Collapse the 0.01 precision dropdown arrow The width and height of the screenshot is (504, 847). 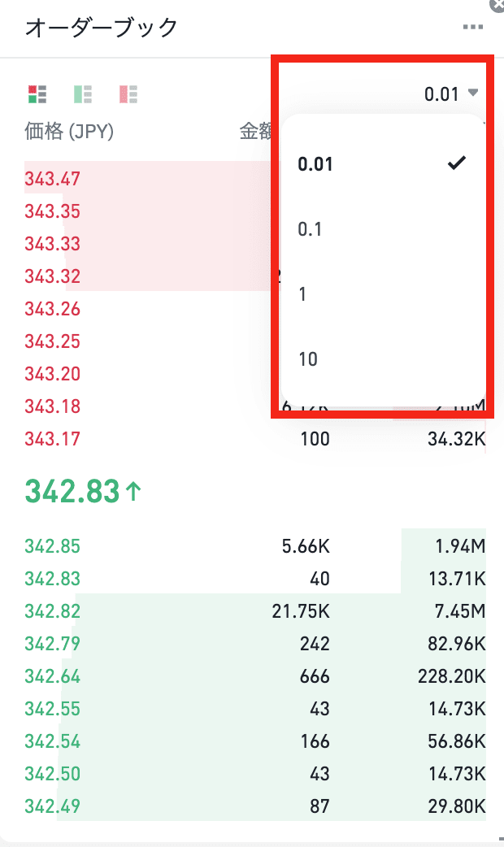(x=472, y=93)
